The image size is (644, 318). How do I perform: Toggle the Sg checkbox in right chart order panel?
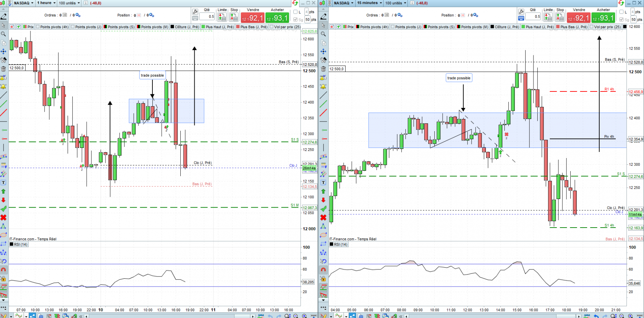(x=621, y=20)
